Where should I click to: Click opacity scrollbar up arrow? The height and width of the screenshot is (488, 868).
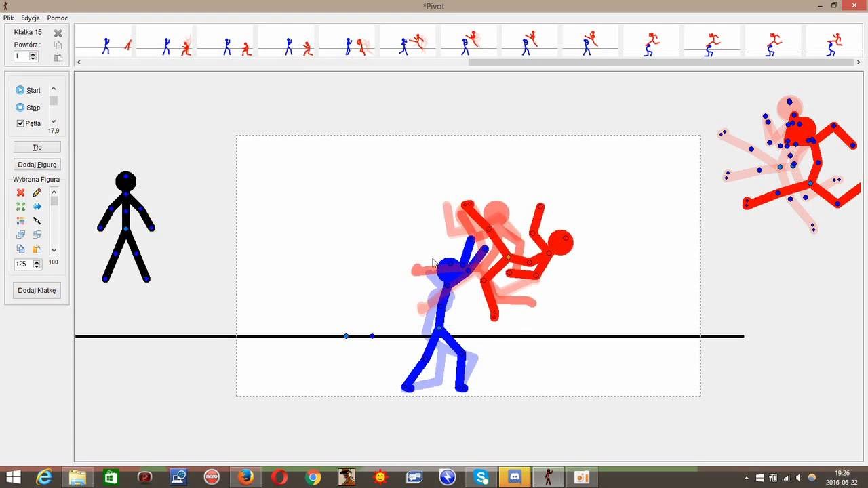point(54,192)
